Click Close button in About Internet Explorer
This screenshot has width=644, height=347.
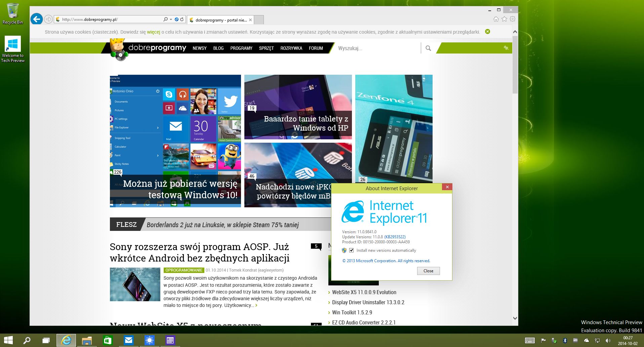tap(429, 271)
